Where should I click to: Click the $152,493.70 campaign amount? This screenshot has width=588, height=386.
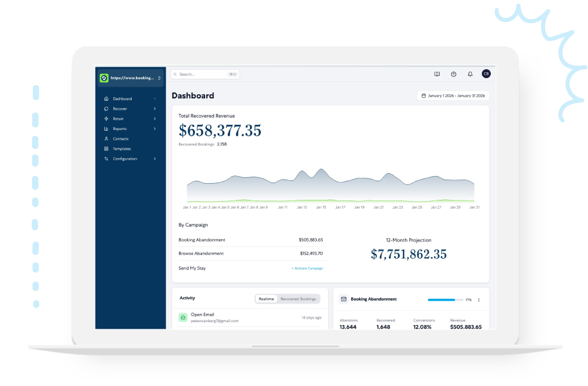[x=311, y=254]
